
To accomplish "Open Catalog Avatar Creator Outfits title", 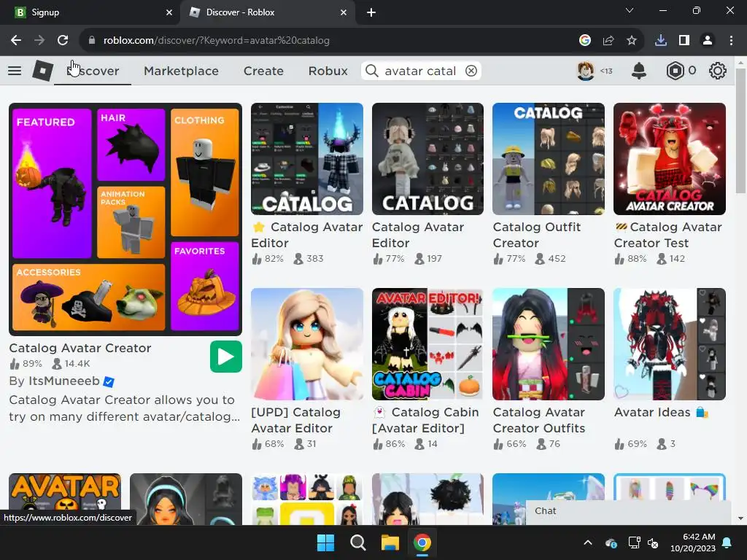I will (539, 421).
